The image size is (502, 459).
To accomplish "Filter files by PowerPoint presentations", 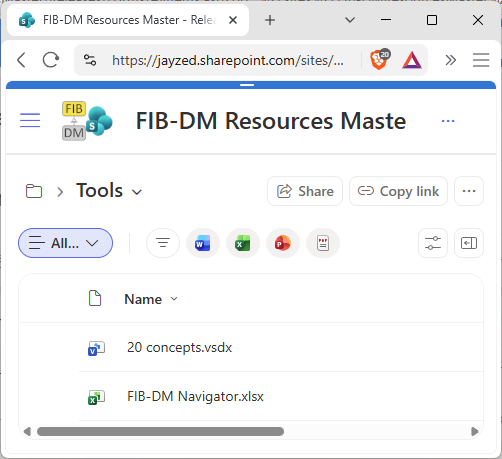I will [283, 243].
